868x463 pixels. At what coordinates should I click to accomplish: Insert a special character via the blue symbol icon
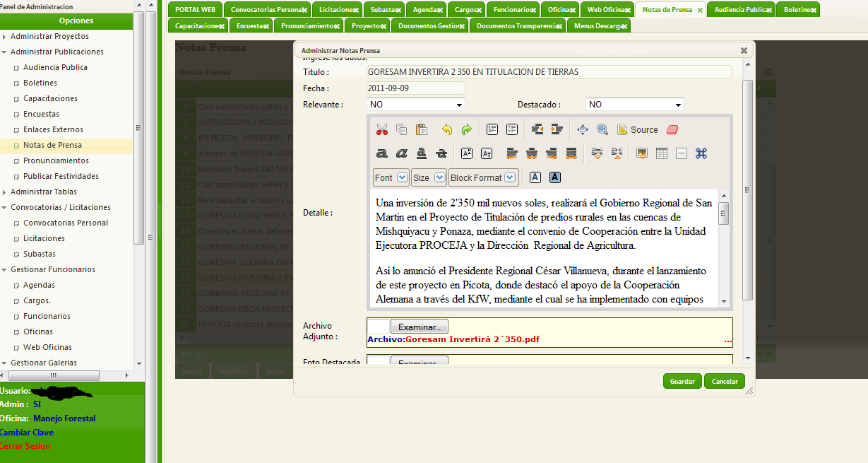pos(701,153)
